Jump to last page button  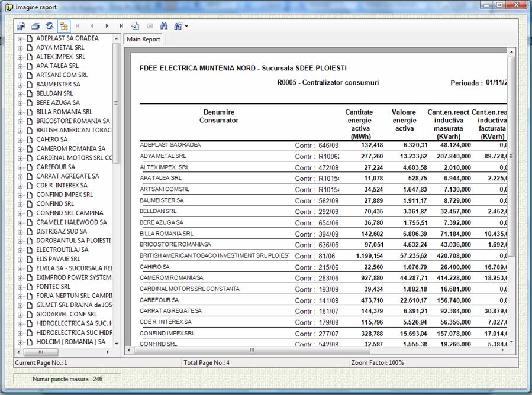121,26
